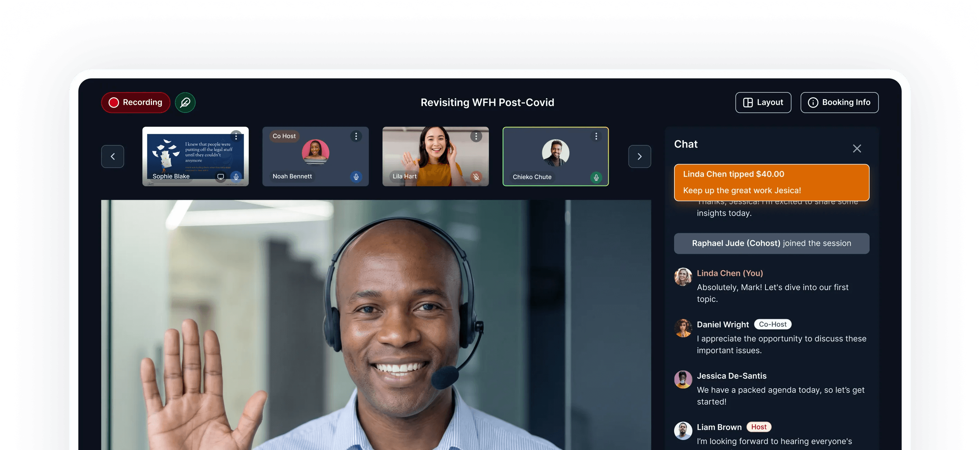Click the Jessica De-Santis name in chat
Viewport: 980px width, 450px height.
[x=732, y=376]
